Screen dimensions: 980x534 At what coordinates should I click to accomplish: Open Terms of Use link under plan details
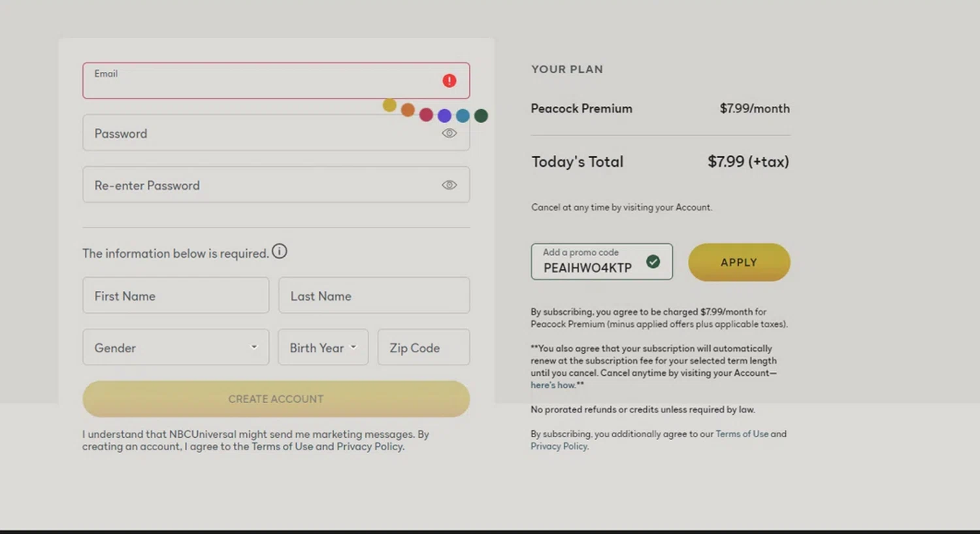pyautogui.click(x=742, y=434)
